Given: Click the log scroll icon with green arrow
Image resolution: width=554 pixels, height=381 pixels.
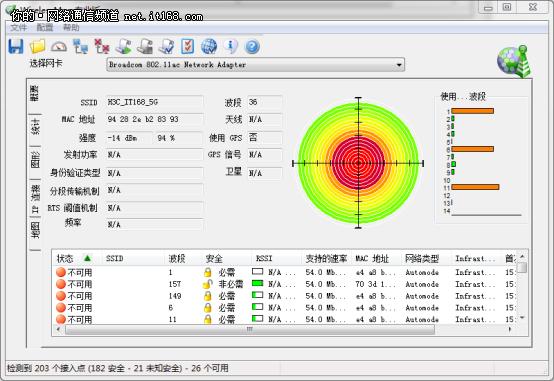Looking at the screenshot, I should point(124,46).
